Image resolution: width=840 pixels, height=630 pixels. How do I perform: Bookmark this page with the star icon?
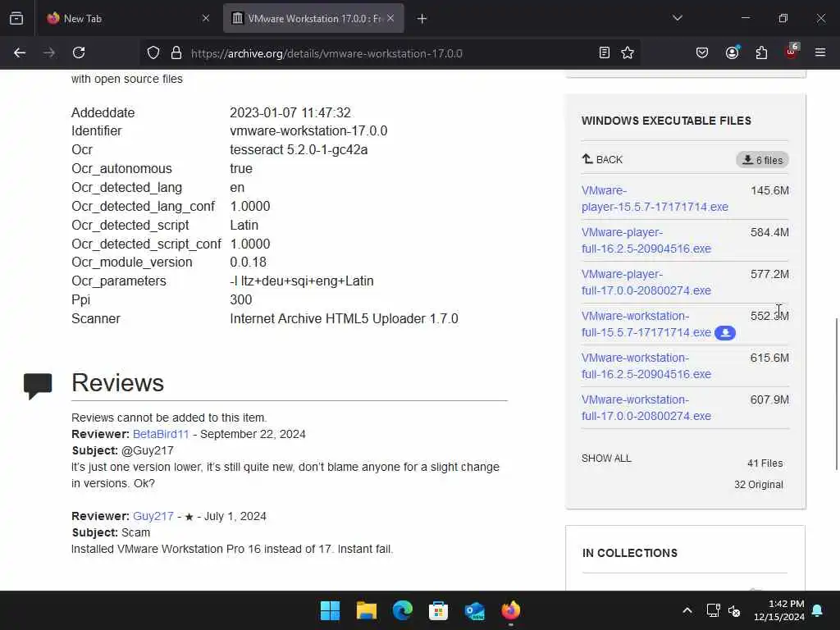coord(628,52)
